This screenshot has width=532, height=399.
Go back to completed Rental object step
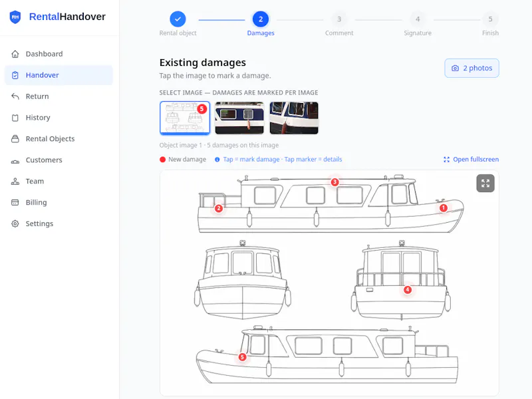(x=178, y=19)
